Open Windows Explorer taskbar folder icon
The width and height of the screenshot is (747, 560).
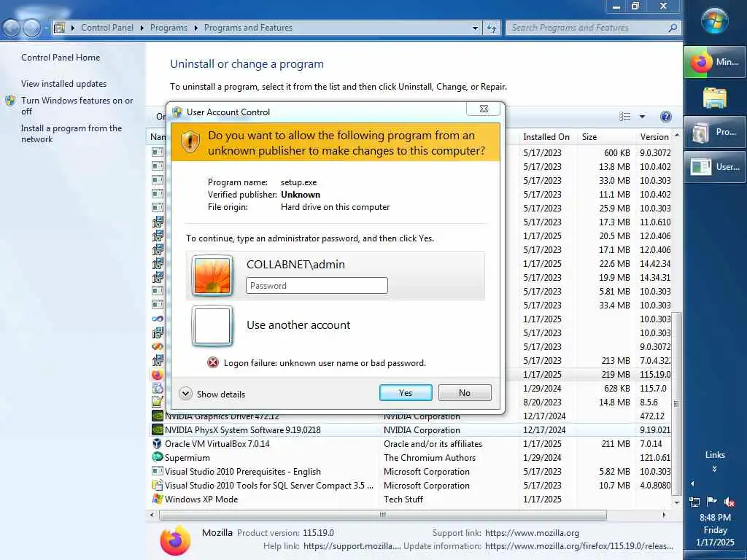click(x=715, y=98)
